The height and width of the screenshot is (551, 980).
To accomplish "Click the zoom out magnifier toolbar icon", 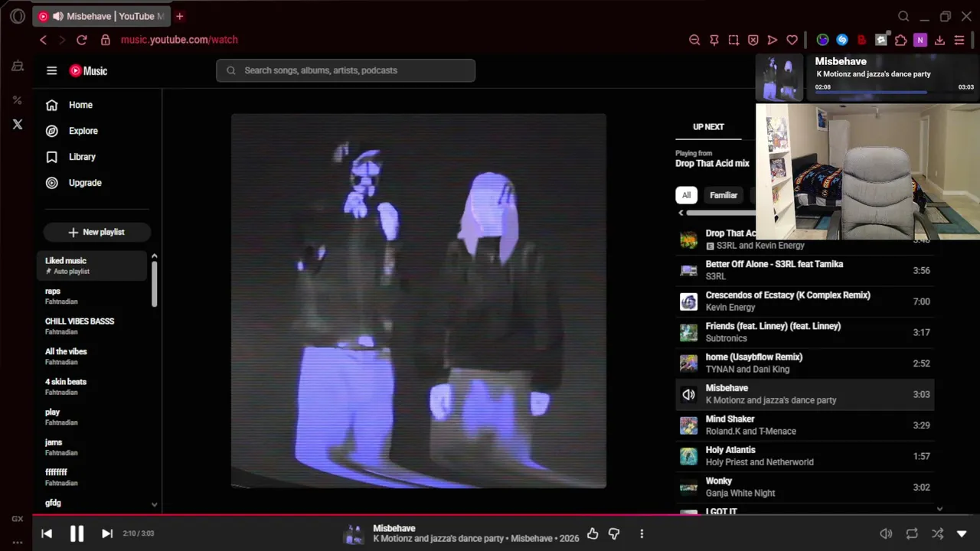I will (x=694, y=40).
